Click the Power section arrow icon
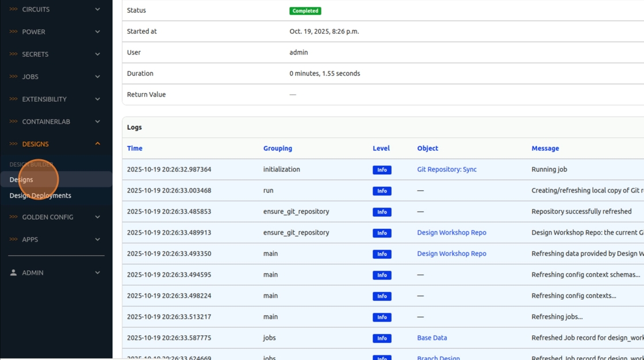This screenshot has height=360, width=644. [13, 32]
